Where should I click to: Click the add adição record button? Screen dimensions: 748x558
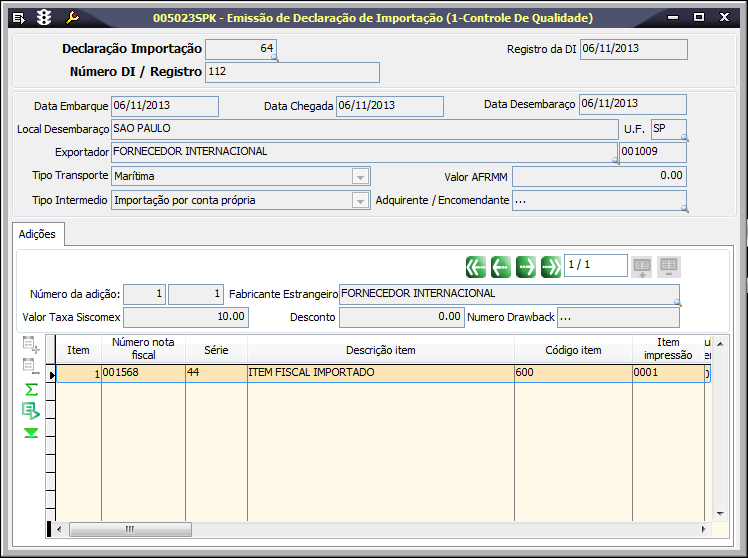point(643,266)
